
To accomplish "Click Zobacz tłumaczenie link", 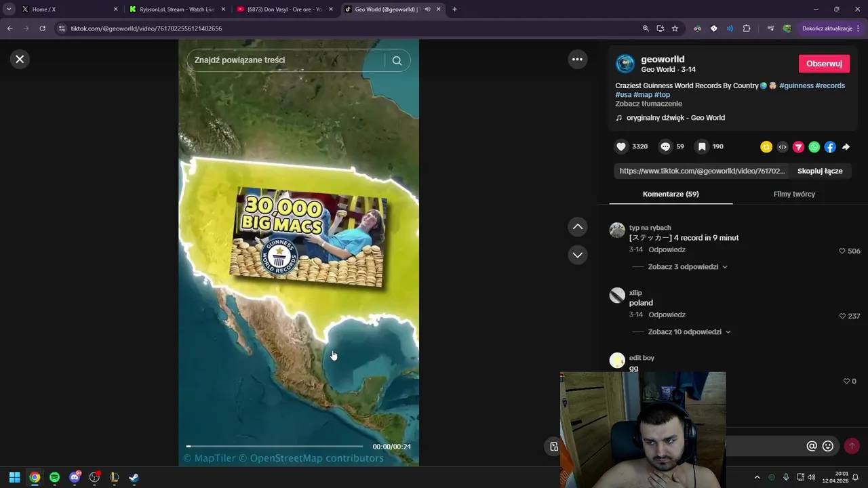I will tap(648, 104).
